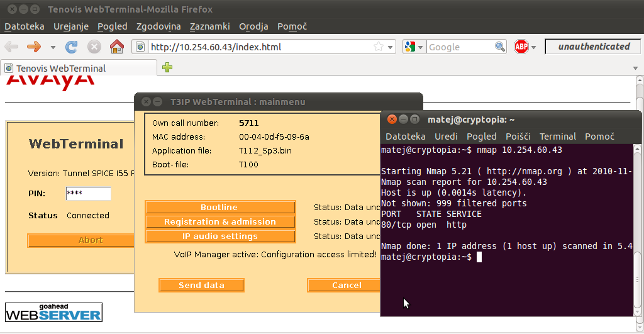Maximize the terminal window
Viewport: 644px width, 334px height.
(x=415, y=119)
